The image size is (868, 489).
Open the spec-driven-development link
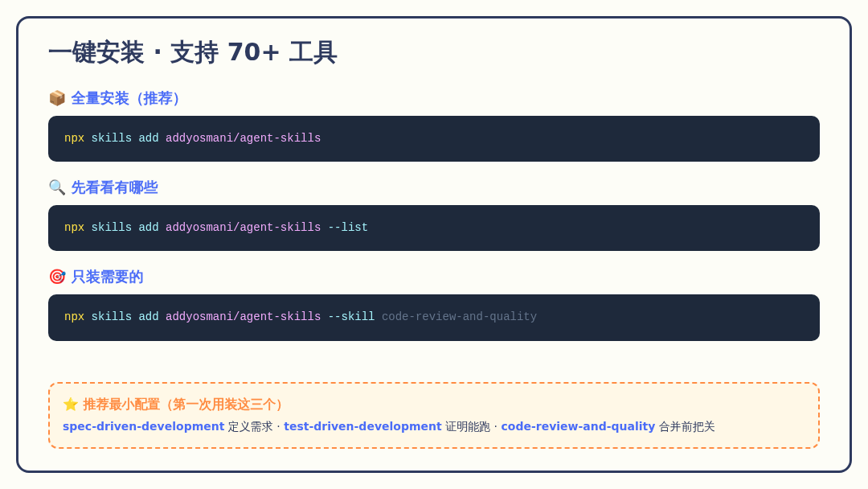[143, 426]
